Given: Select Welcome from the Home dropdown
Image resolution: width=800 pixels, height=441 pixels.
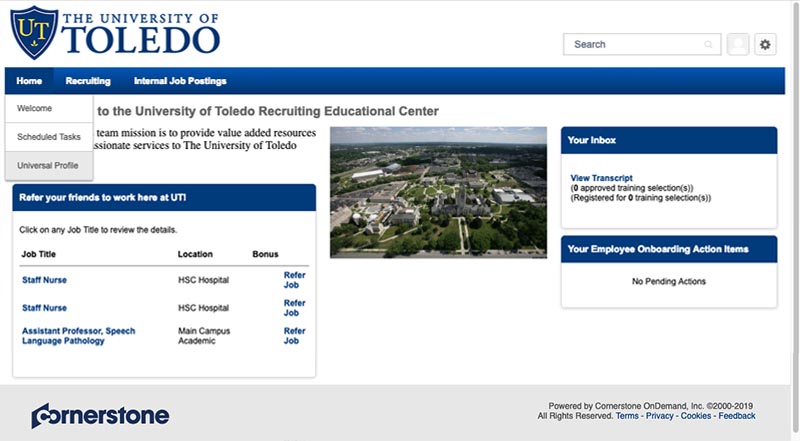Looking at the screenshot, I should coord(35,109).
